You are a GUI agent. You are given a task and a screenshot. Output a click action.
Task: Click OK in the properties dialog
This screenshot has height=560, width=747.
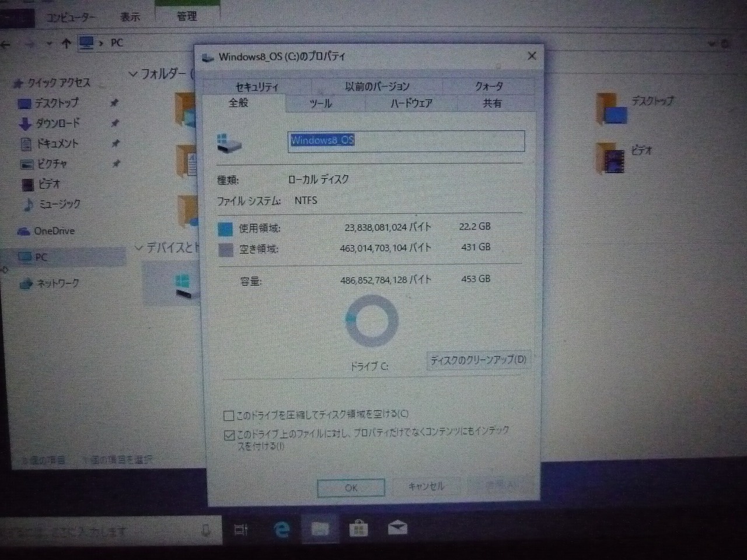tap(351, 488)
